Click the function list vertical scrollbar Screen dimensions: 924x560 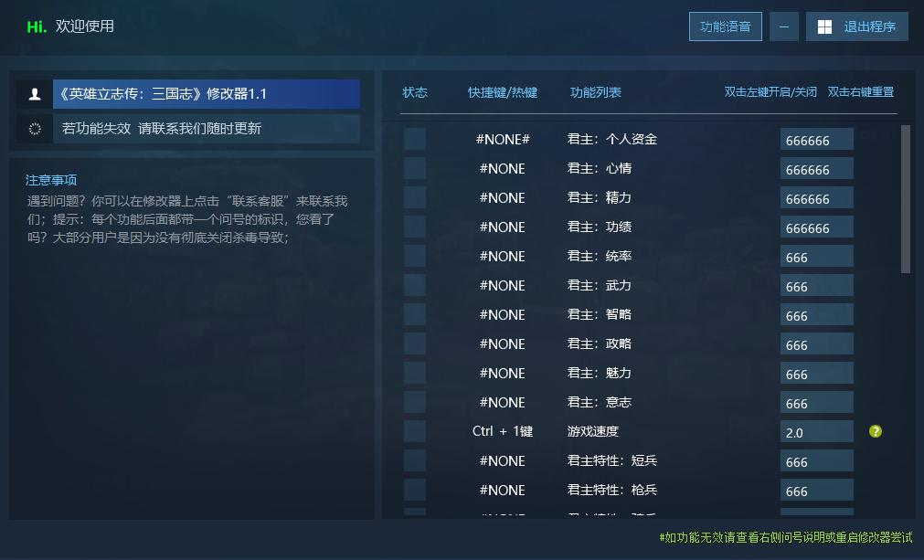pos(906,199)
